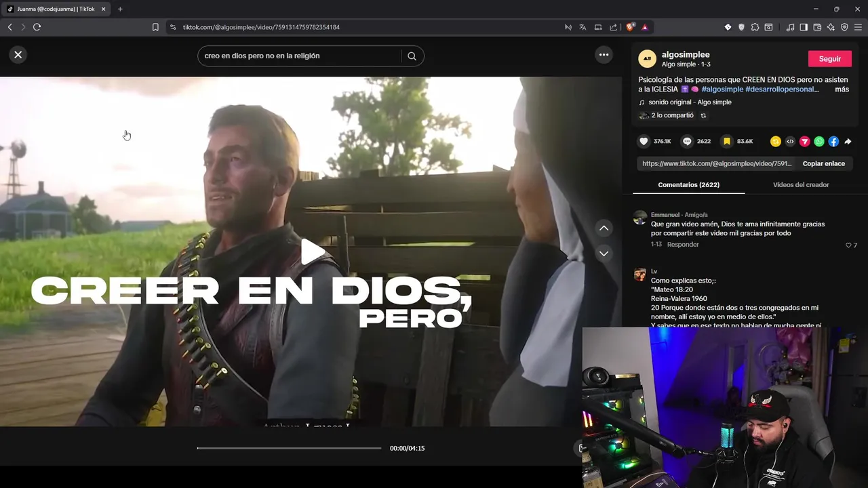
Task: Click the address bar URL
Action: coord(261,27)
